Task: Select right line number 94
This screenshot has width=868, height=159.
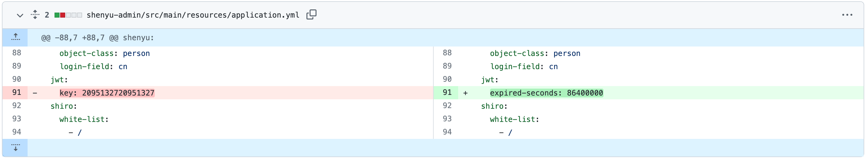Action: point(447,132)
